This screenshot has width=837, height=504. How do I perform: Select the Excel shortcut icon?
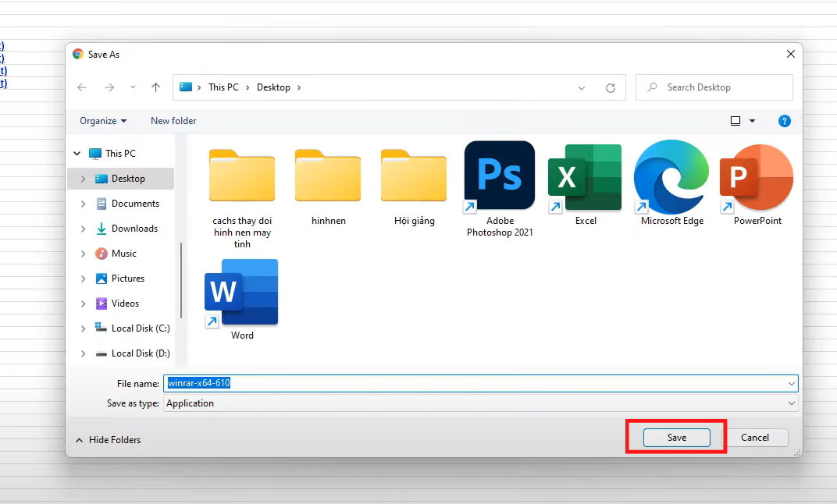[x=586, y=184]
